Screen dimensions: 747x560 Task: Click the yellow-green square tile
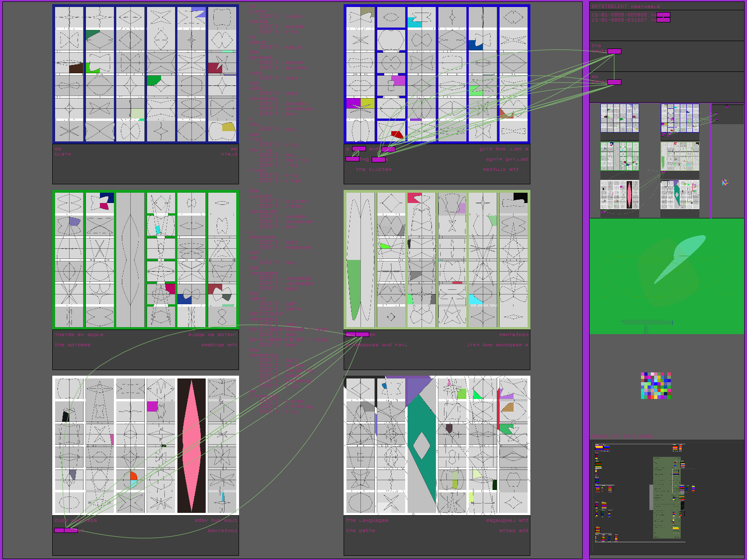click(367, 103)
